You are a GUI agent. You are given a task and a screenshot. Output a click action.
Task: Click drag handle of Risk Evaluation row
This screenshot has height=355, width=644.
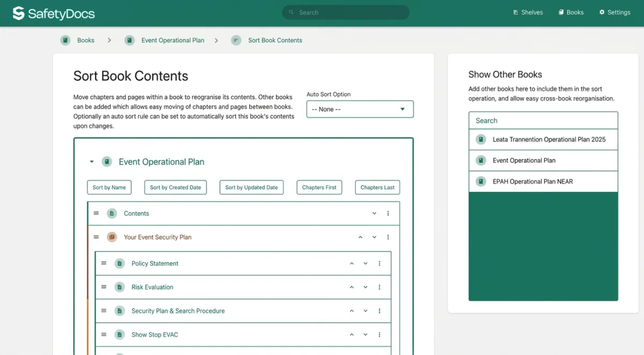104,287
